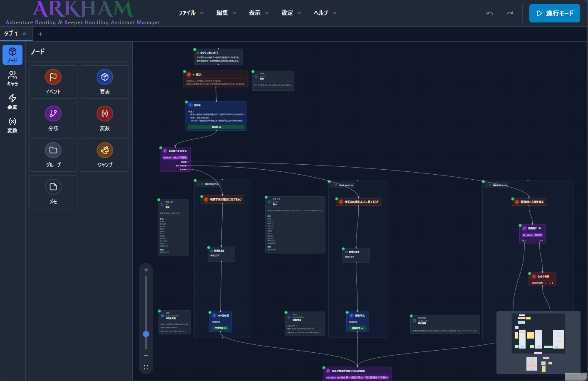Open the 設定 menu

pos(291,13)
